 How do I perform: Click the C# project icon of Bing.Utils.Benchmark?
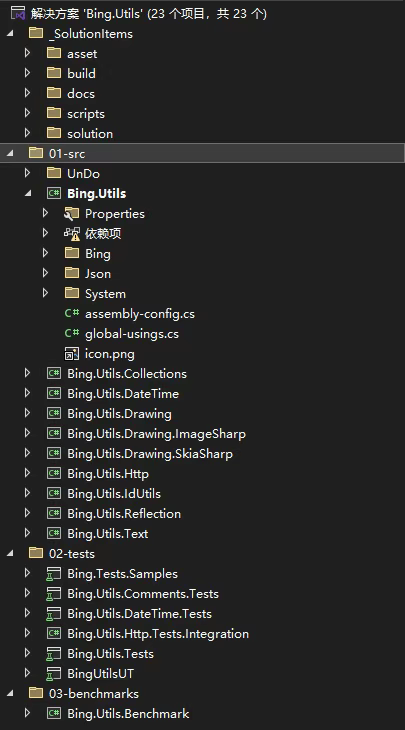pyautogui.click(x=54, y=713)
